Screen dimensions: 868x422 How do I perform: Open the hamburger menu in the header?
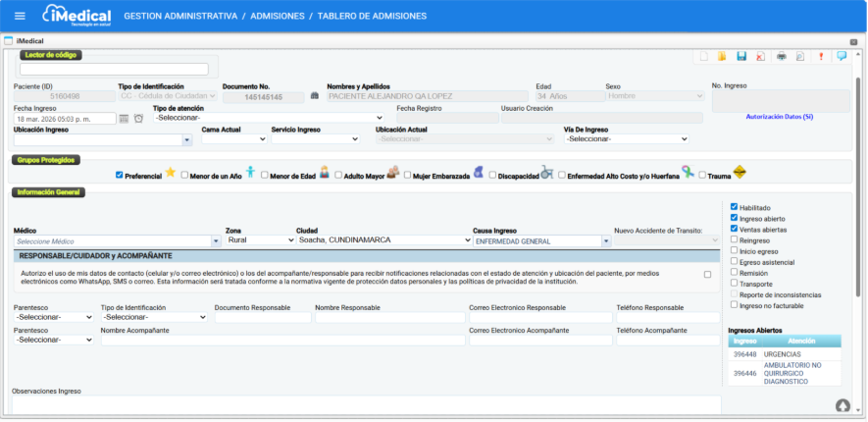(x=19, y=16)
